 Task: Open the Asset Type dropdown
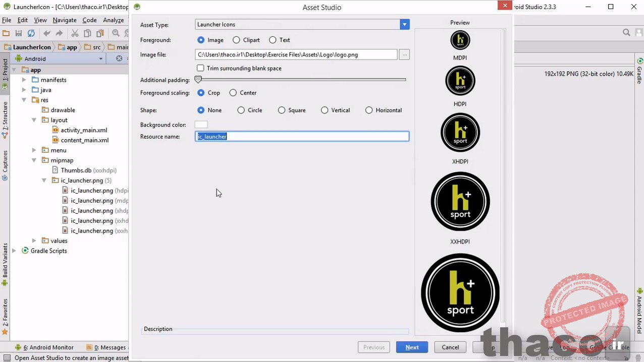coord(404,24)
